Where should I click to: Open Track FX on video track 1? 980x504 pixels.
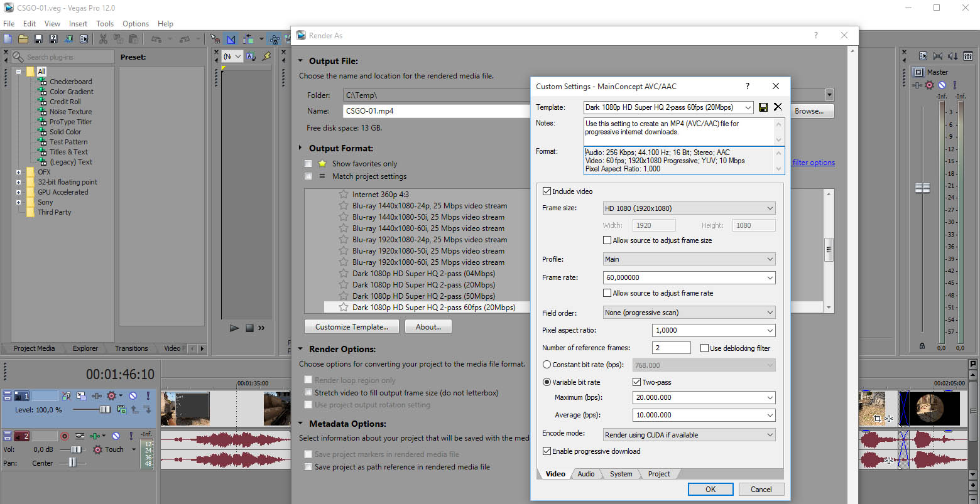[97, 396]
